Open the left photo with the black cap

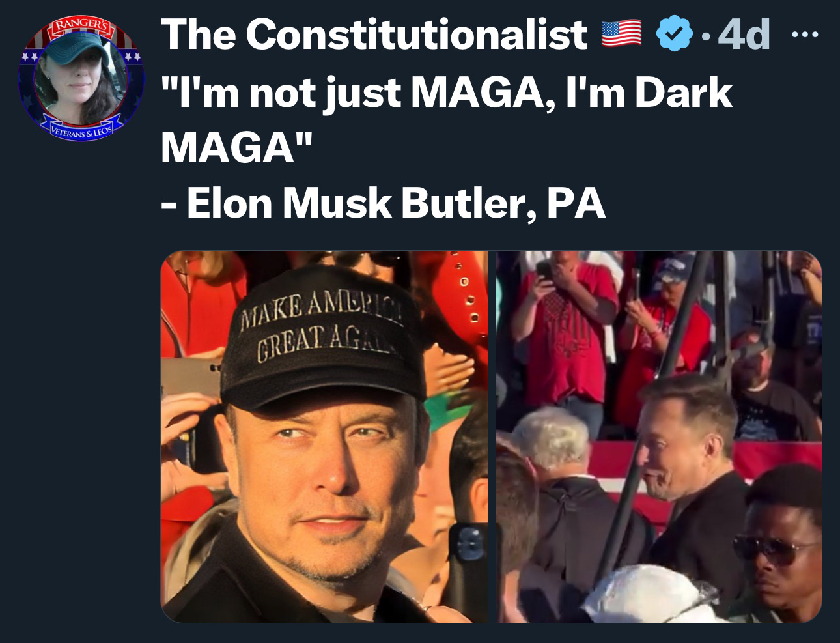pyautogui.click(x=324, y=436)
